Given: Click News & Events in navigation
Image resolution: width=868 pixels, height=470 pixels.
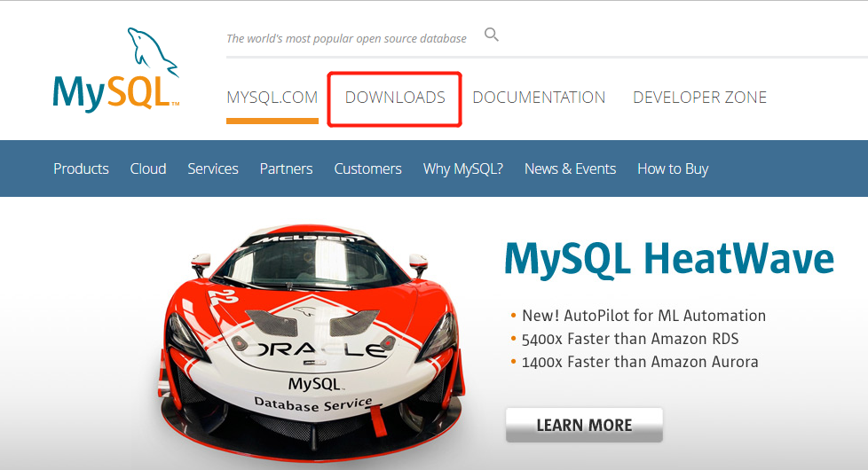Looking at the screenshot, I should (570, 168).
